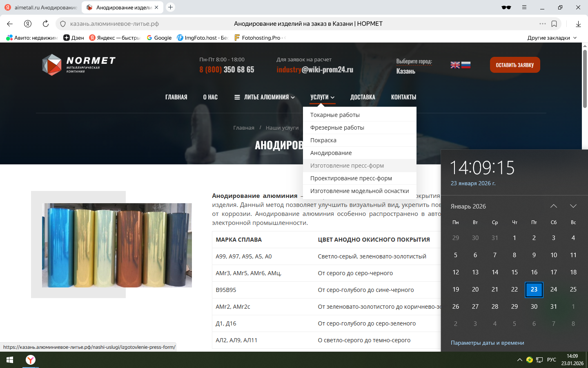Close the 'Анодирование издели' tab
This screenshot has height=368, width=588.
pos(156,7)
